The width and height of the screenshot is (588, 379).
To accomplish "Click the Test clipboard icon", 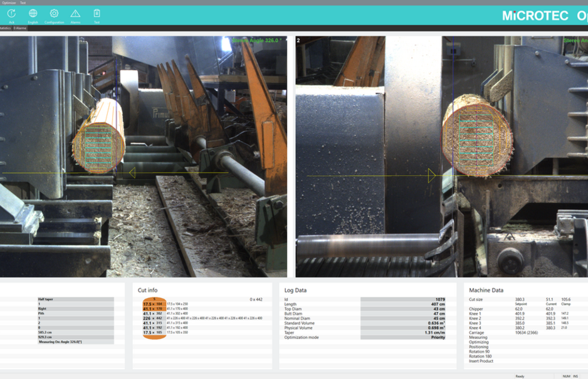I will click(97, 16).
